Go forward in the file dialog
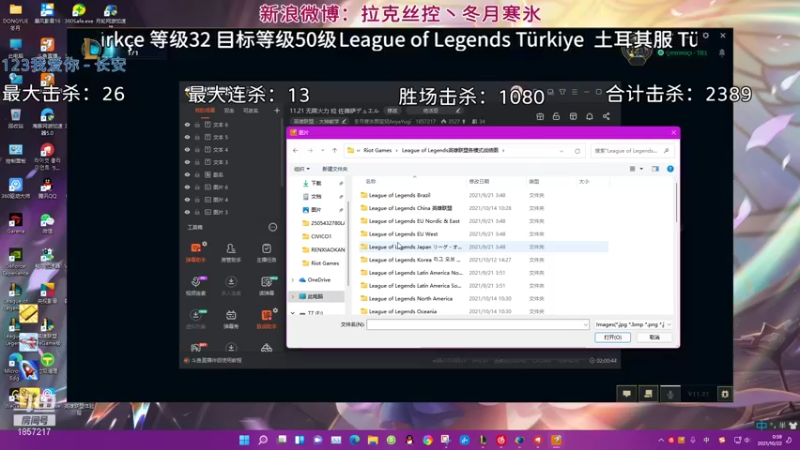This screenshot has height=450, width=800. (310, 151)
